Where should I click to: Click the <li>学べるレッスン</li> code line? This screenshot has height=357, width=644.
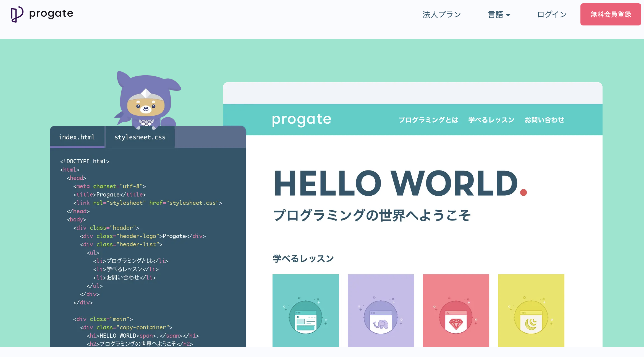pyautogui.click(x=126, y=269)
